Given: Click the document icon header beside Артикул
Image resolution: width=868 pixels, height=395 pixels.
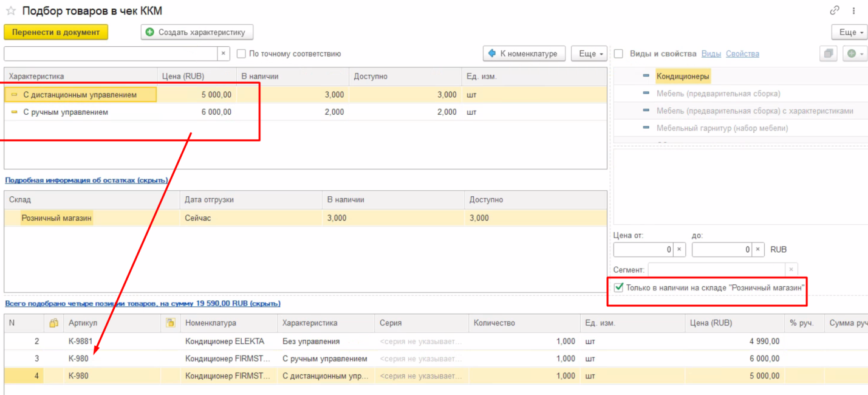Looking at the screenshot, I should [170, 323].
